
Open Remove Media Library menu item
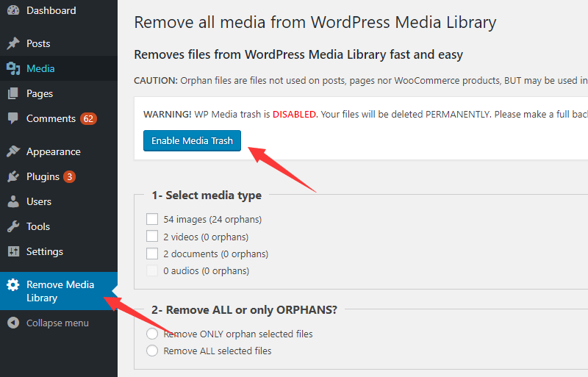pos(59,291)
